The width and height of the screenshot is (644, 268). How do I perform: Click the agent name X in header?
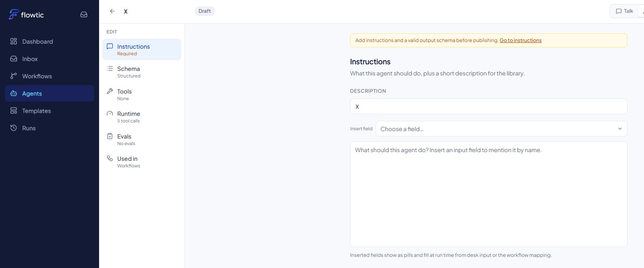click(x=126, y=12)
